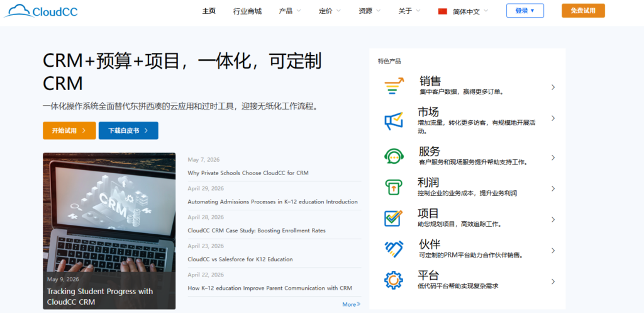This screenshot has height=313, width=644.
Task: Click the 利润 product title
Action: coord(428,182)
